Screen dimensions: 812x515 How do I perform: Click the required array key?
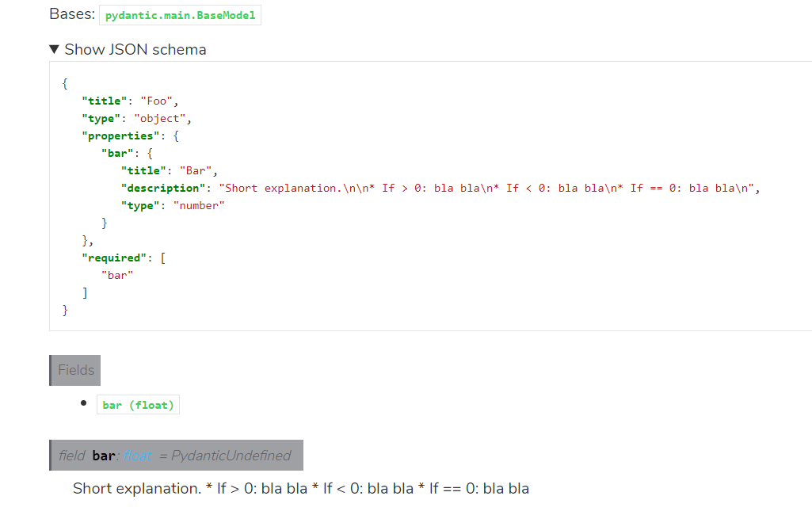(116, 257)
